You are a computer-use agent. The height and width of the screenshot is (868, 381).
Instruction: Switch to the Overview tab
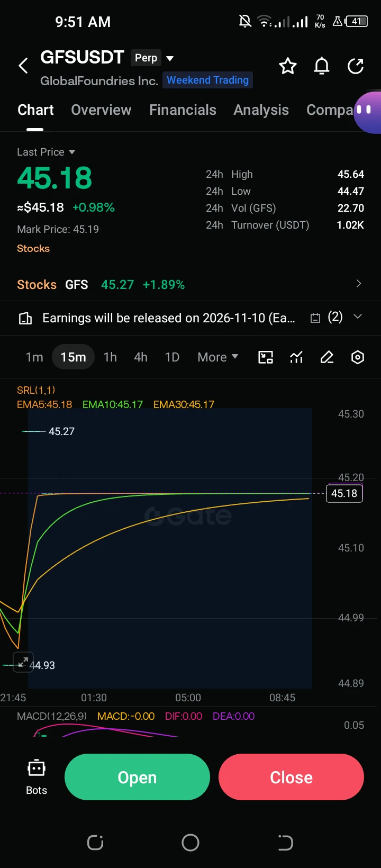coord(101,110)
